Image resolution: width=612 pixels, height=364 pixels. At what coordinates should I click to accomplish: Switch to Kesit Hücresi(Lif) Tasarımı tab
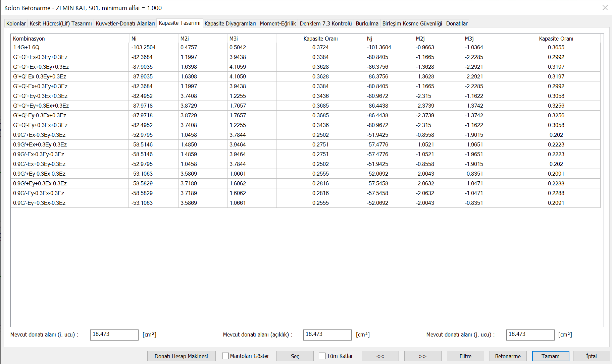61,23
